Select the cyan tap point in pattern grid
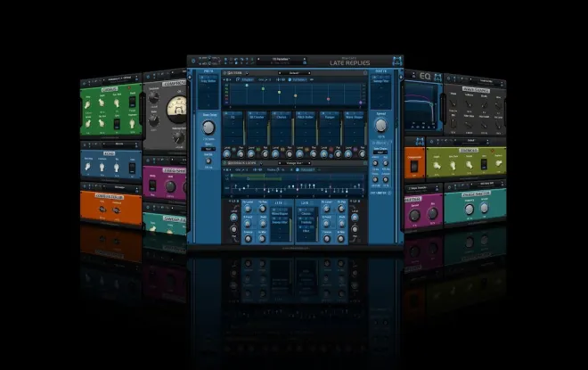588x370 pixels. pos(247,86)
